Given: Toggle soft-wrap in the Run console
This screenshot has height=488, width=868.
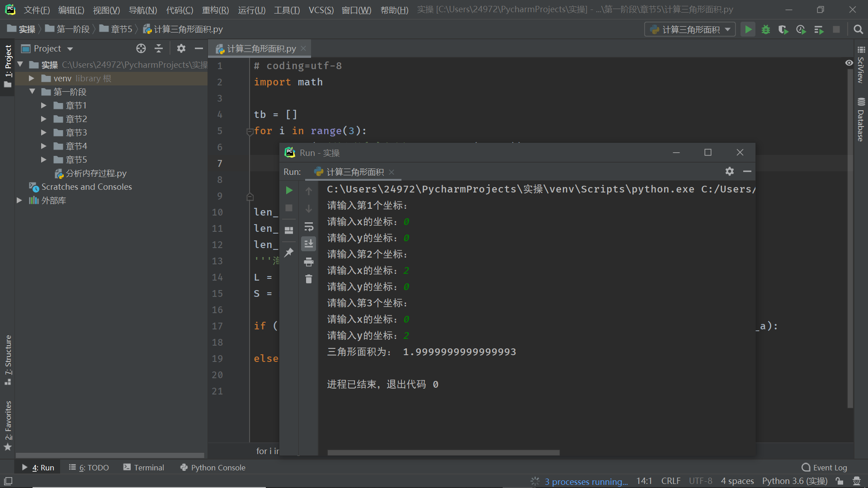Looking at the screenshot, I should [x=309, y=226].
